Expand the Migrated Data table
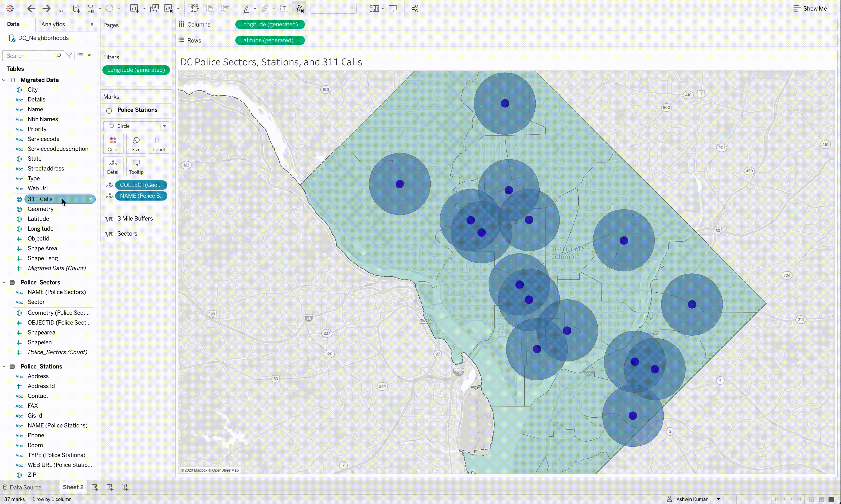The width and height of the screenshot is (841, 504). click(x=4, y=80)
